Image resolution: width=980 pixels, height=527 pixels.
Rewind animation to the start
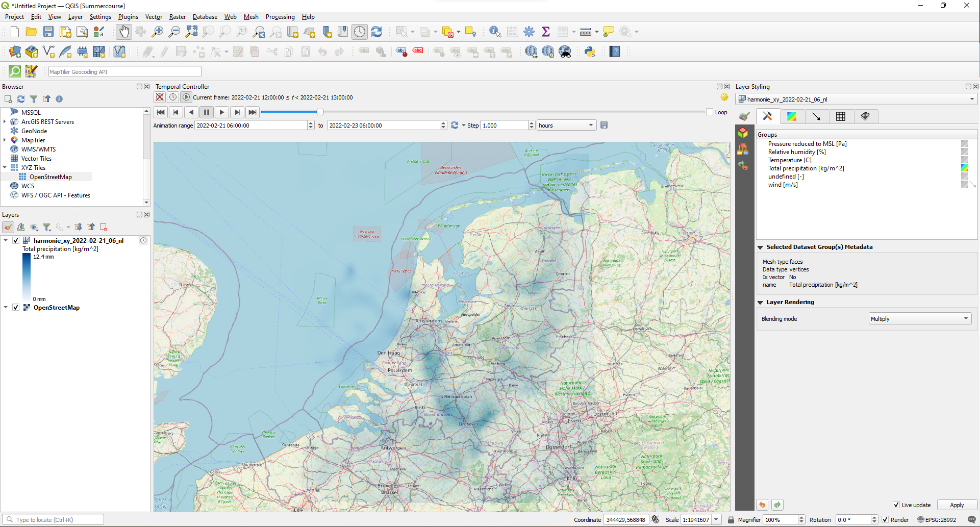tap(161, 112)
